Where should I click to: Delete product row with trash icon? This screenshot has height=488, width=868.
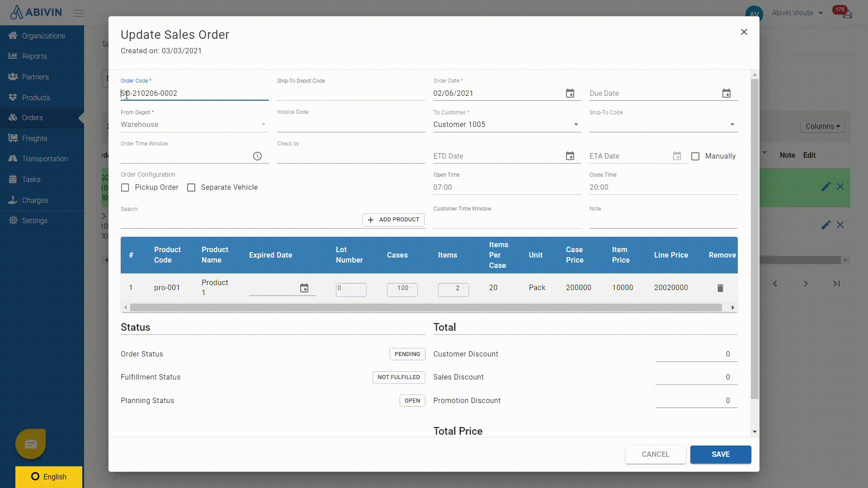coord(720,288)
